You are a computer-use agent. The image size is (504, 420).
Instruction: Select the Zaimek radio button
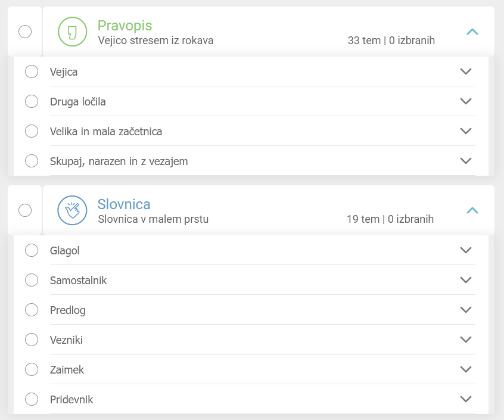click(x=32, y=369)
